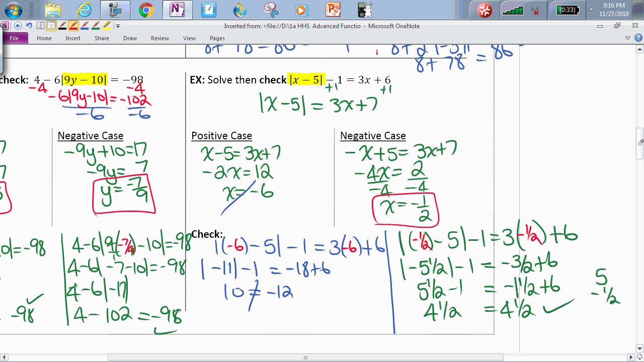Open OneNote Help question mark icon
This screenshot has height=362, width=644.
(638, 38)
